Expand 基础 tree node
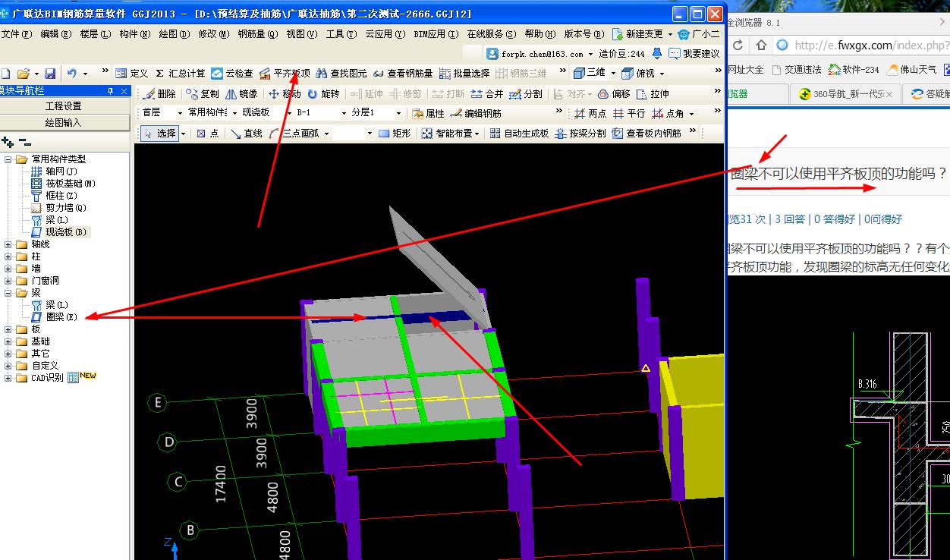The height and width of the screenshot is (560, 950). [x=8, y=341]
